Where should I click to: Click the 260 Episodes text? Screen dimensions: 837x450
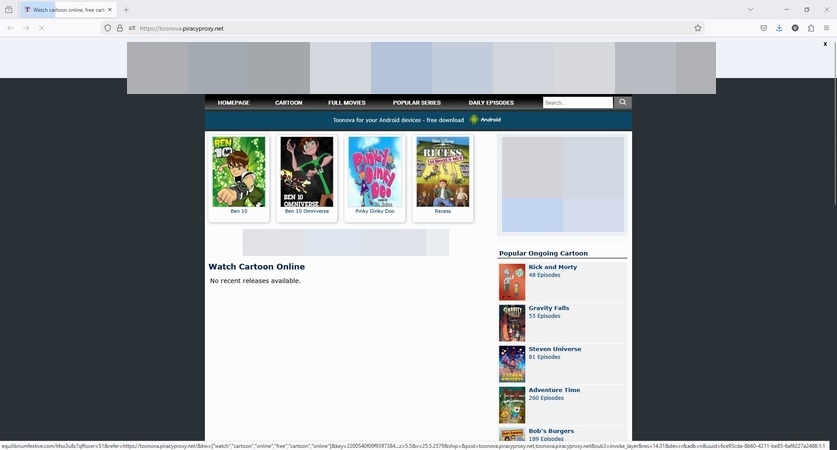(546, 398)
